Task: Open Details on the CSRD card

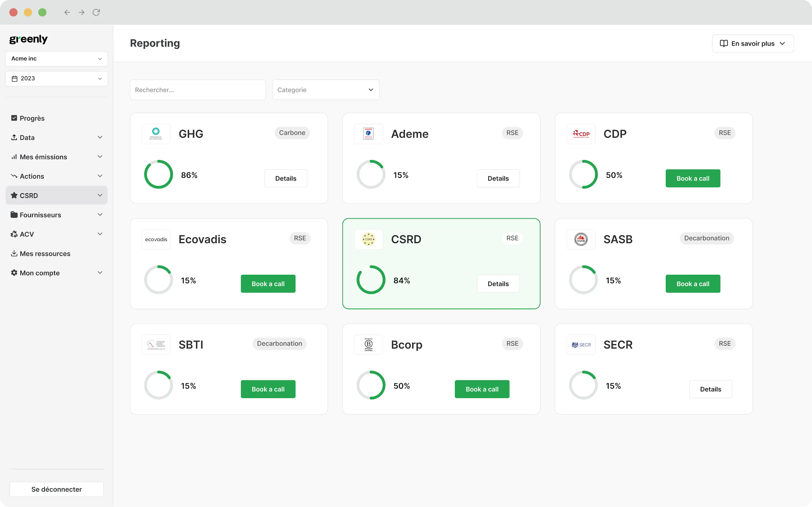Action: (498, 284)
